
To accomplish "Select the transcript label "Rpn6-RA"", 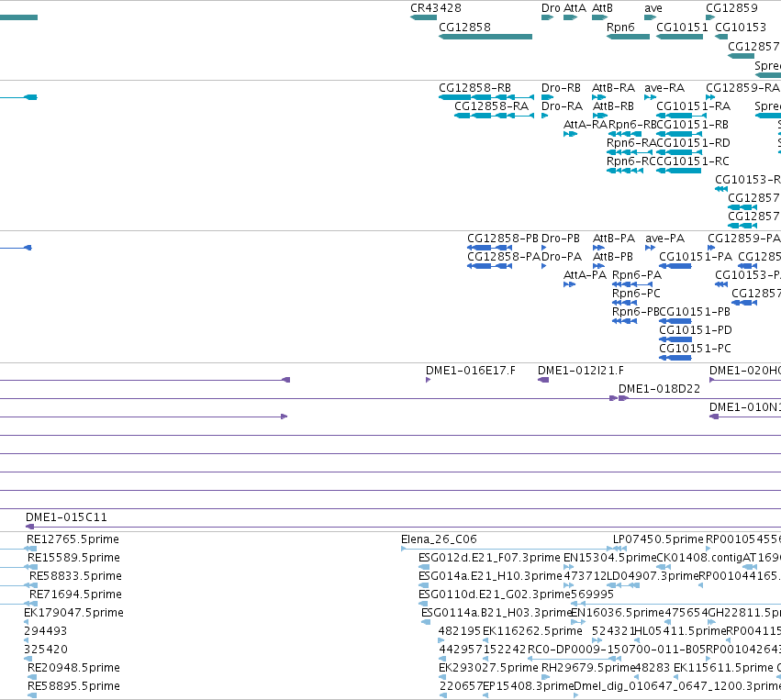I will 631,143.
